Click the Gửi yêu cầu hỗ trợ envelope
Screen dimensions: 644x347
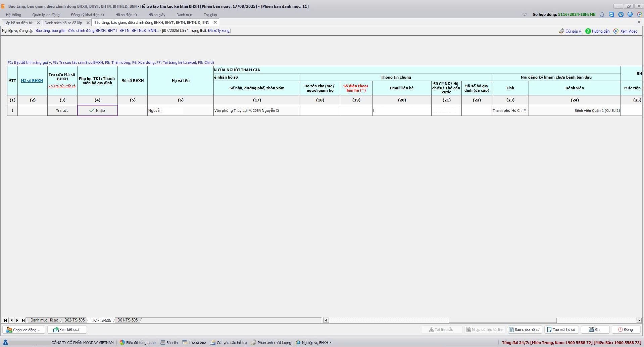pyautogui.click(x=229, y=343)
